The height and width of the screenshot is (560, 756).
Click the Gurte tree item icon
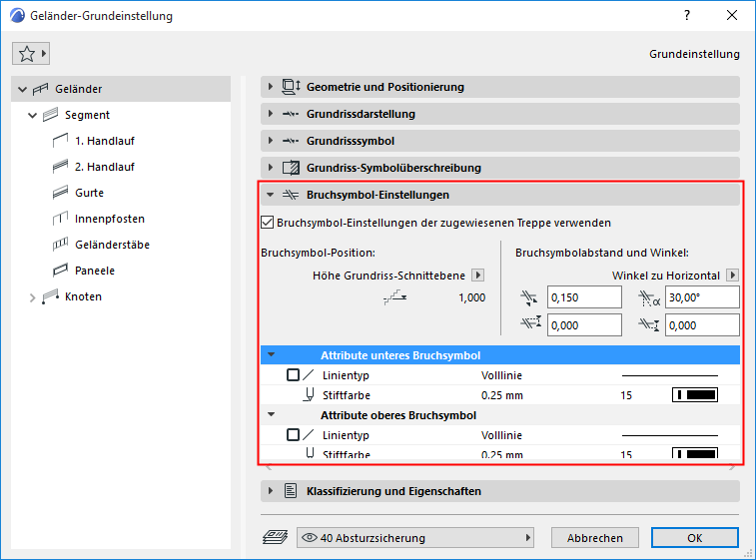pyautogui.click(x=58, y=193)
